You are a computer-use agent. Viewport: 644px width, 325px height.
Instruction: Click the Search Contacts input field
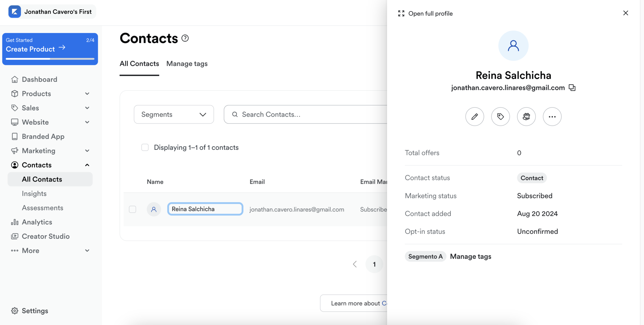pyautogui.click(x=305, y=115)
